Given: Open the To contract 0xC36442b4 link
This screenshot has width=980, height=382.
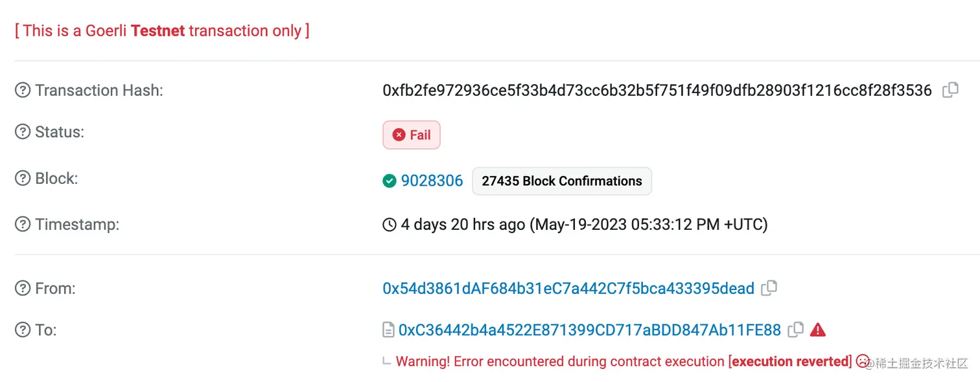Looking at the screenshot, I should [590, 330].
